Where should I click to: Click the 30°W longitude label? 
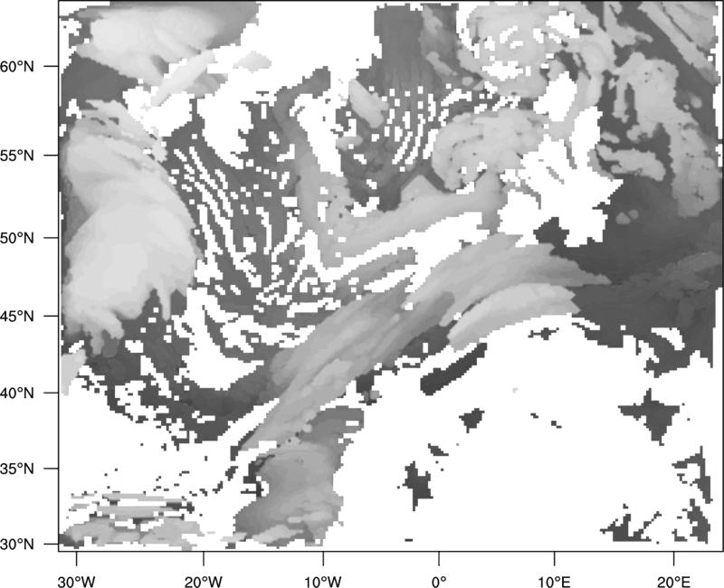click(x=76, y=582)
